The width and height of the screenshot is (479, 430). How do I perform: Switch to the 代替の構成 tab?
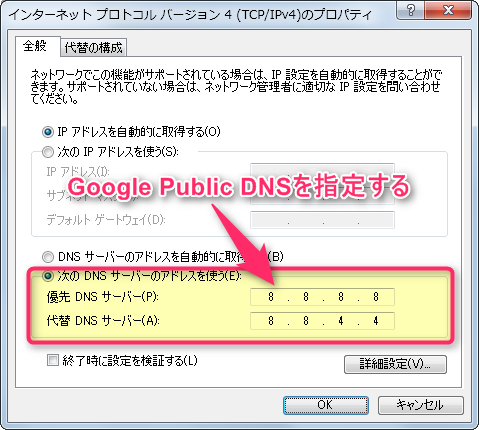pos(93,48)
